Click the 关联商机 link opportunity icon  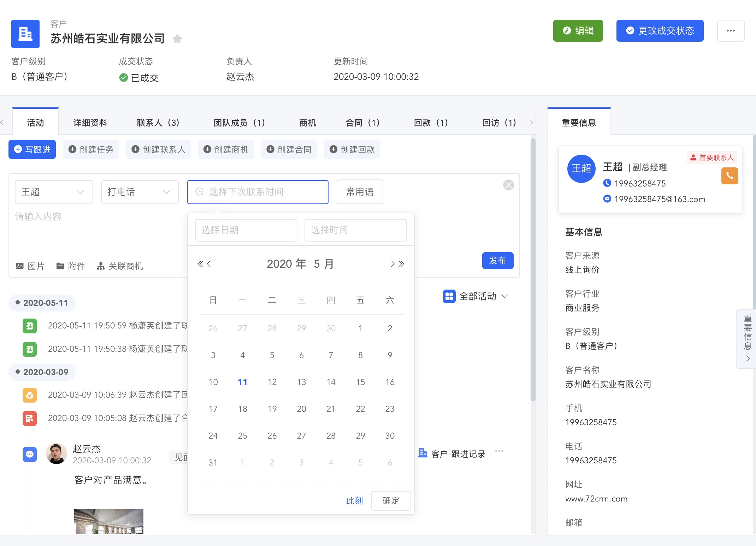101,266
